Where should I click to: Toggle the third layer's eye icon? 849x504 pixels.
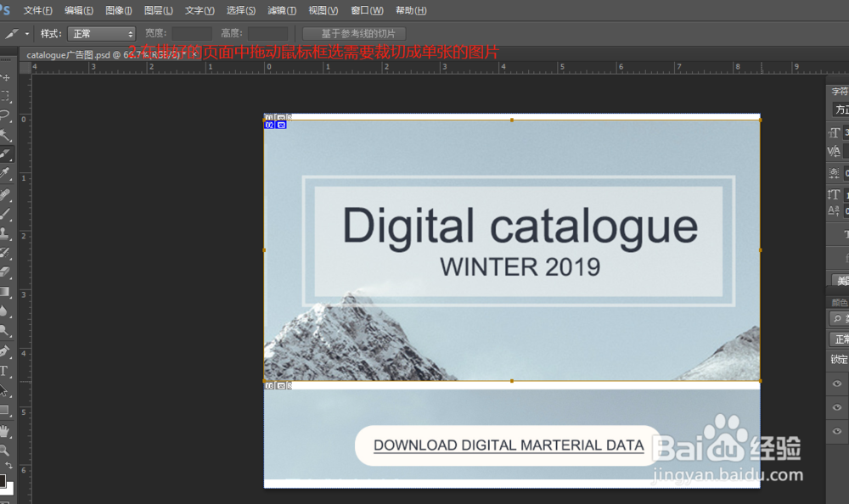838,433
